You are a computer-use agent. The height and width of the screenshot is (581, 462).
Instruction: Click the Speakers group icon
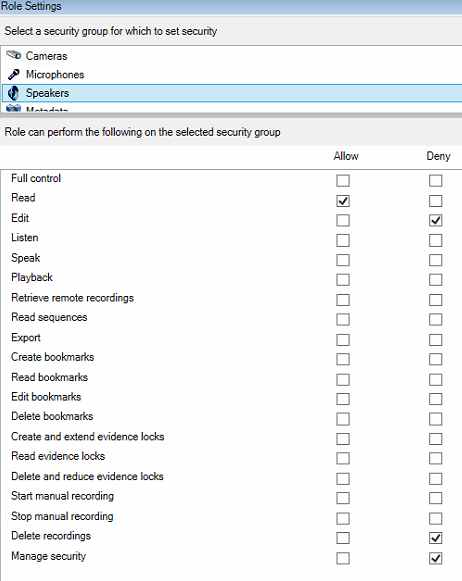pos(14,93)
